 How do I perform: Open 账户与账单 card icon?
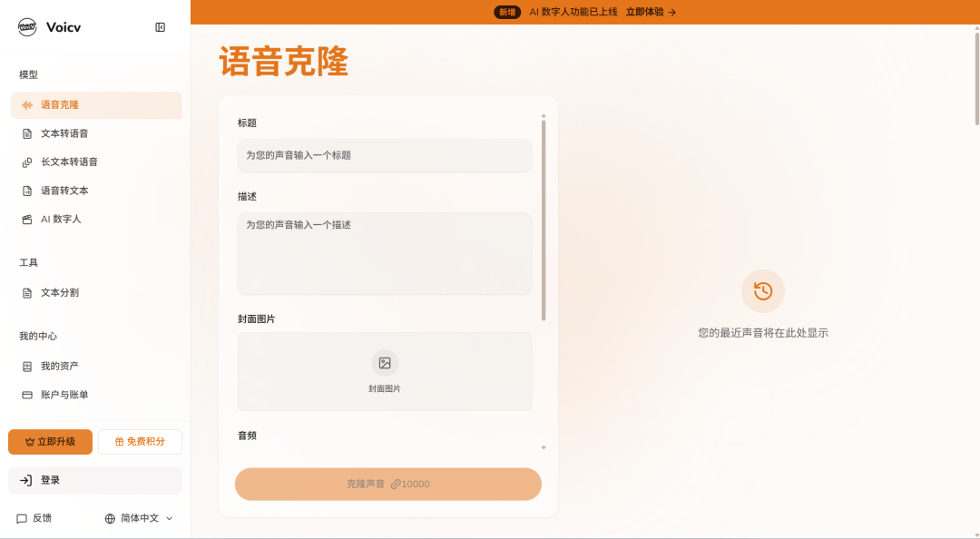click(27, 396)
